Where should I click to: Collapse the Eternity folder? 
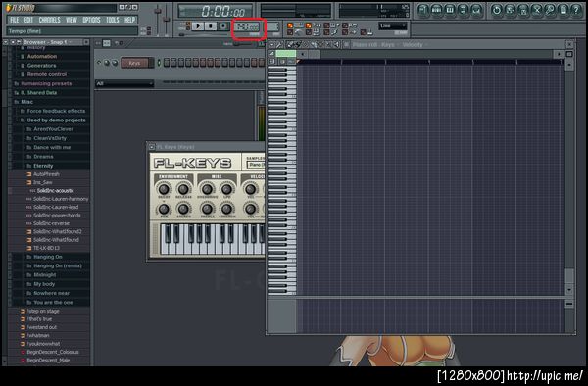click(43, 166)
